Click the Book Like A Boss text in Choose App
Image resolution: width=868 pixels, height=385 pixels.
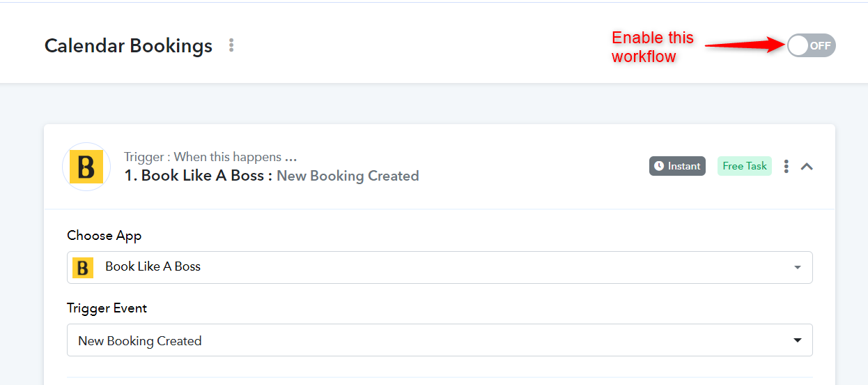click(153, 266)
